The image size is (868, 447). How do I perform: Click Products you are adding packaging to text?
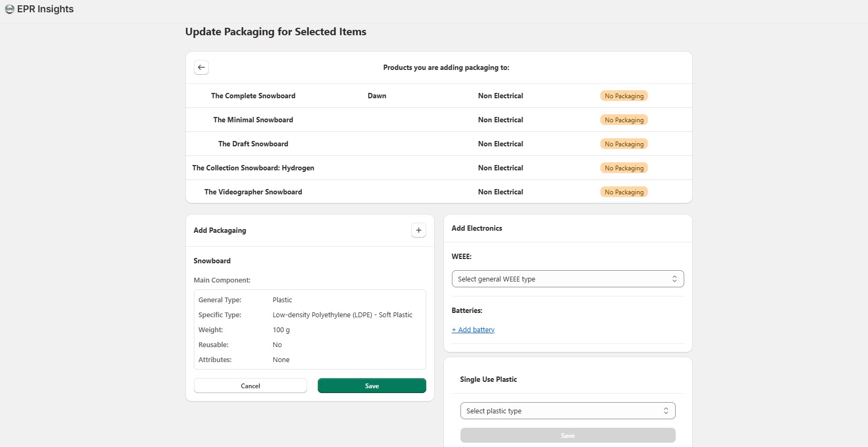(446, 67)
